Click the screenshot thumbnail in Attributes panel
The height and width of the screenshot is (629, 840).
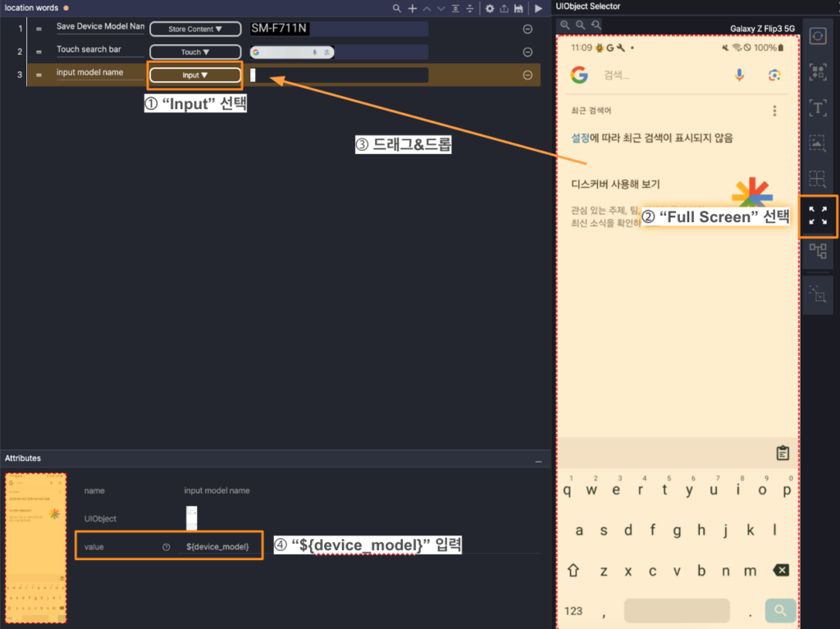[35, 547]
